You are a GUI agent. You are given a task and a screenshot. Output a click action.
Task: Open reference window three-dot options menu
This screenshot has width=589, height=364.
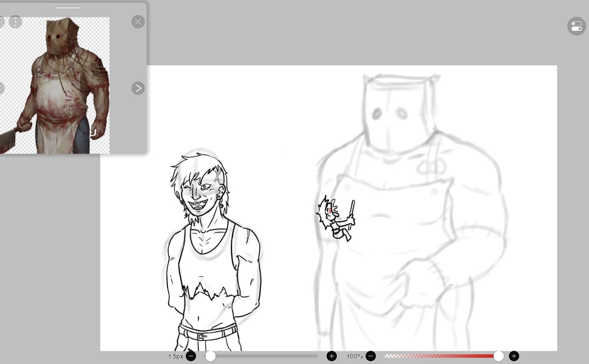coord(15,22)
